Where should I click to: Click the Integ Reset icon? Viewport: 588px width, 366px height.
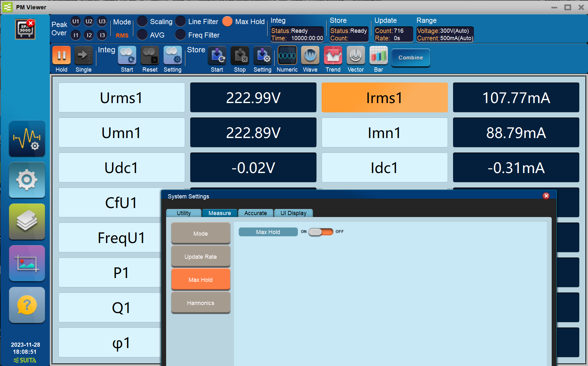(150, 56)
